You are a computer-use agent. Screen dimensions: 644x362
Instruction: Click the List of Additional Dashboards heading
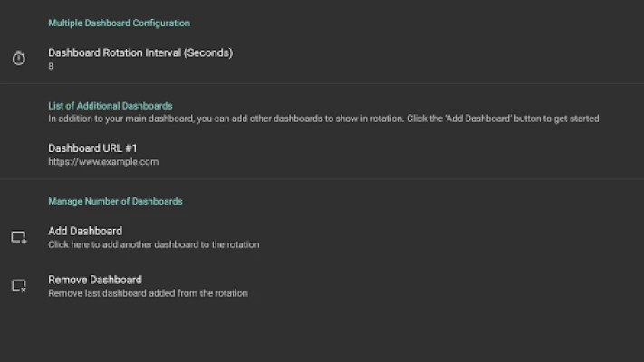(x=110, y=106)
